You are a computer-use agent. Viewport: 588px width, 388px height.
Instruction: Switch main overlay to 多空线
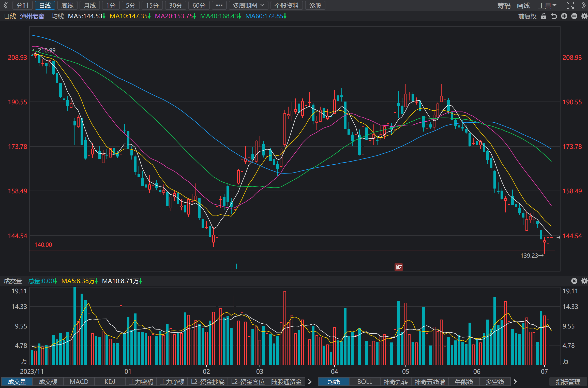coord(495,382)
